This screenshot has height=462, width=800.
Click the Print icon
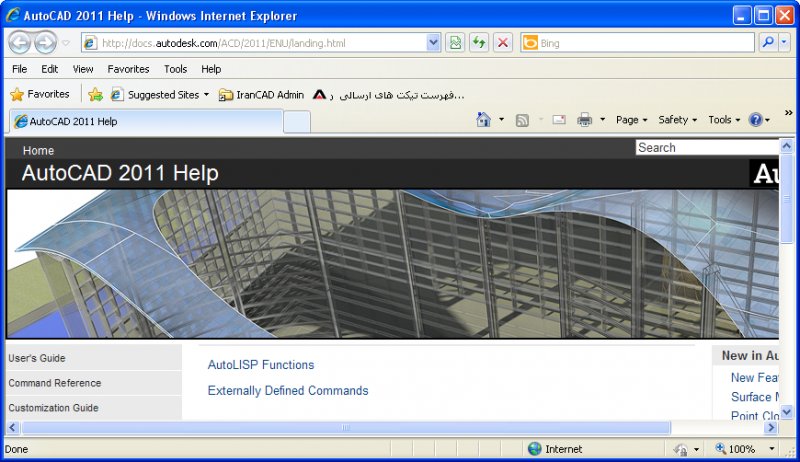(x=584, y=120)
